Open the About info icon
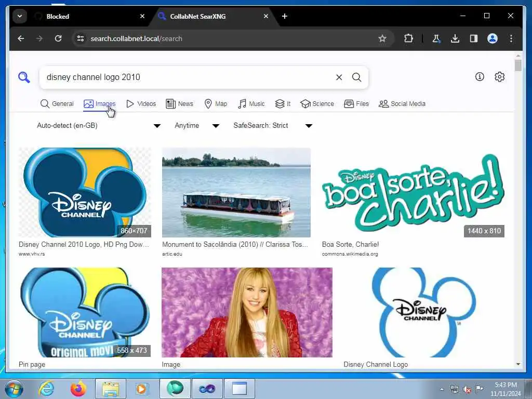 point(480,77)
